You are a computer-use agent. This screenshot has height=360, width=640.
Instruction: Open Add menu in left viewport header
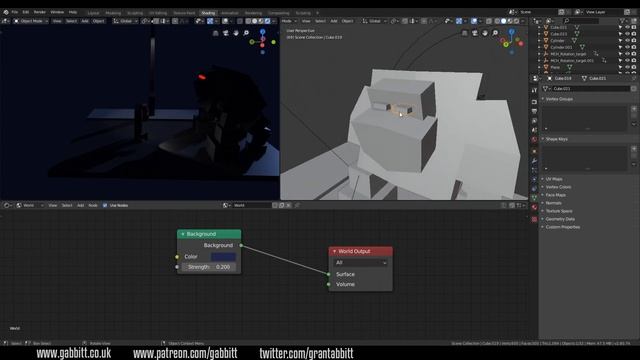tap(85, 21)
